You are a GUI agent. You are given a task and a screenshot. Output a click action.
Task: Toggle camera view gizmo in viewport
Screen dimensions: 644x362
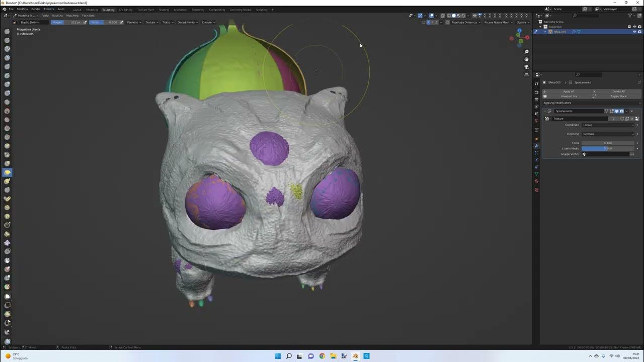(527, 67)
